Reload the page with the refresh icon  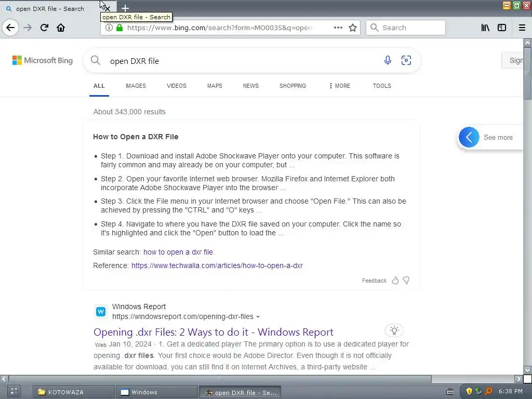pyautogui.click(x=44, y=28)
